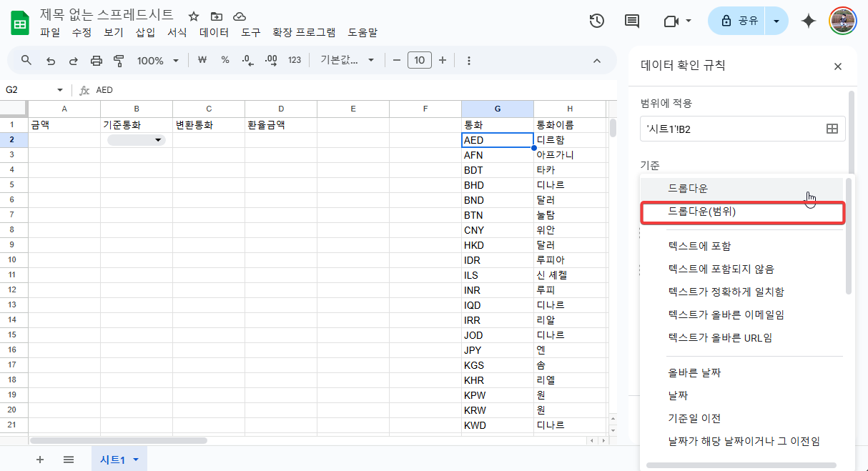Open the 시트1 tab menu arrow
The height and width of the screenshot is (471, 868).
point(135,460)
